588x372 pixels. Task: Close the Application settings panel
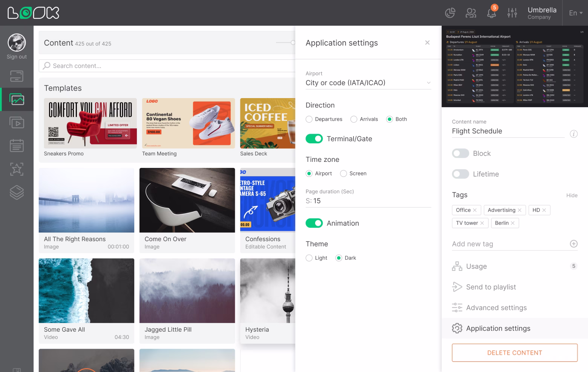427,43
